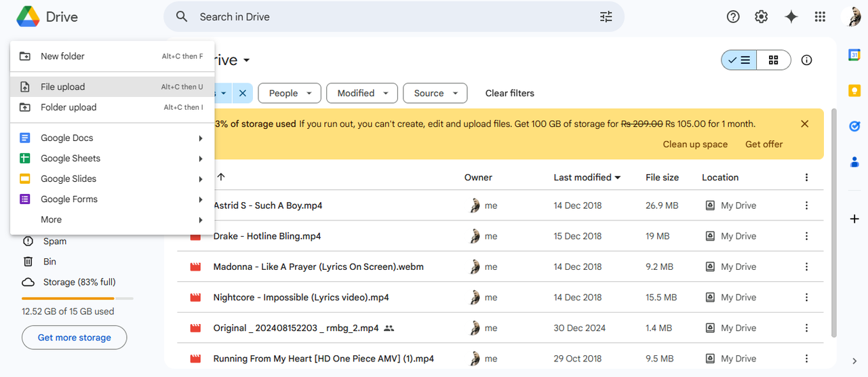Click the search magnifier icon

(182, 17)
